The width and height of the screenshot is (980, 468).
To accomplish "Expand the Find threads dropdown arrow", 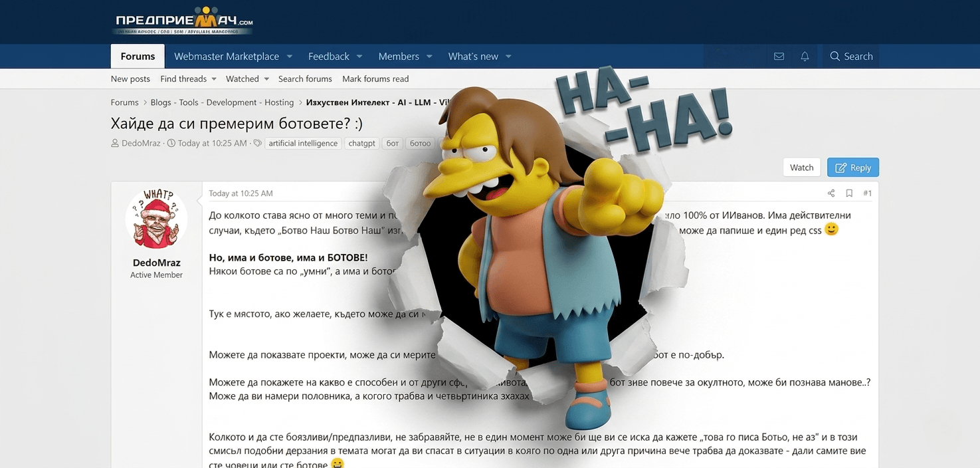I will point(214,79).
